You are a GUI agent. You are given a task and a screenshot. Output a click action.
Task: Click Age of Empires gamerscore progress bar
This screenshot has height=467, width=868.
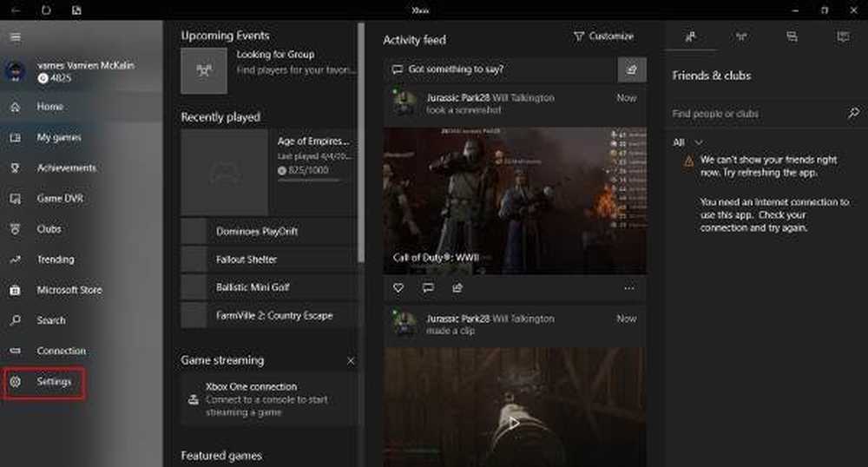309,181
